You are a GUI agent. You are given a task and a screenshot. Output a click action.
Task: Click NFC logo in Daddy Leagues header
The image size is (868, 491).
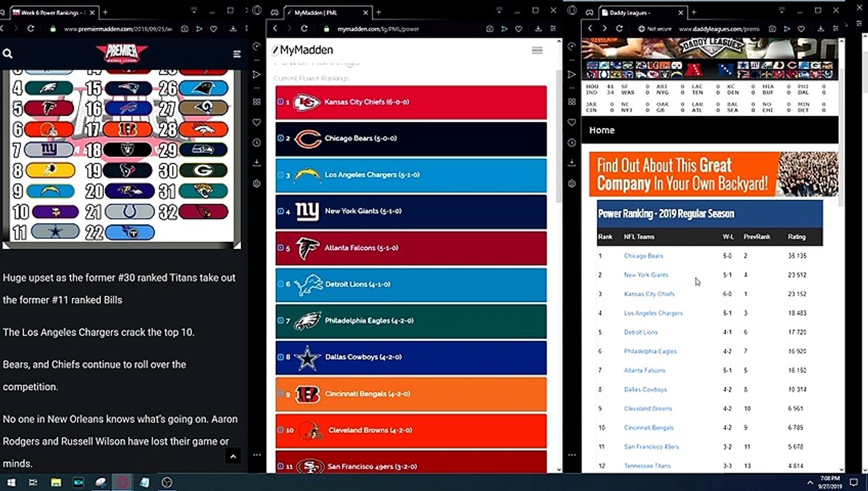(726, 69)
